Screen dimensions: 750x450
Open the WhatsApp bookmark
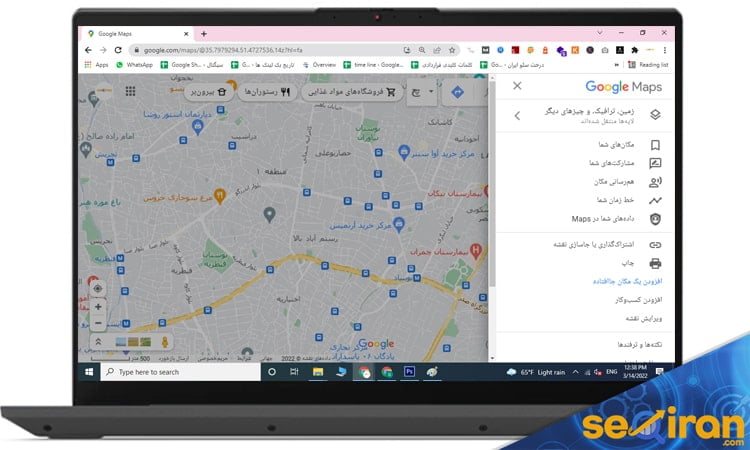(x=134, y=65)
